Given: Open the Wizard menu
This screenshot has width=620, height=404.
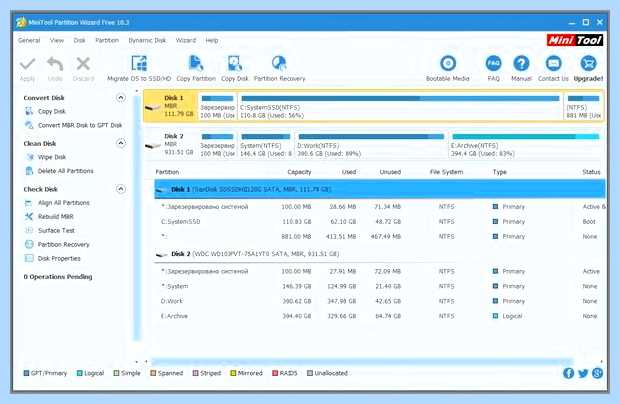Looking at the screenshot, I should tap(185, 40).
